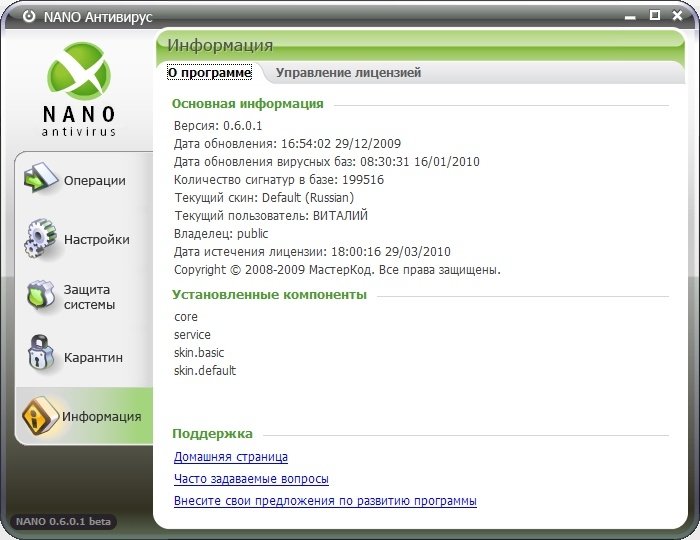
Task: Click the Владелец: public line
Action: pyautogui.click(x=221, y=233)
